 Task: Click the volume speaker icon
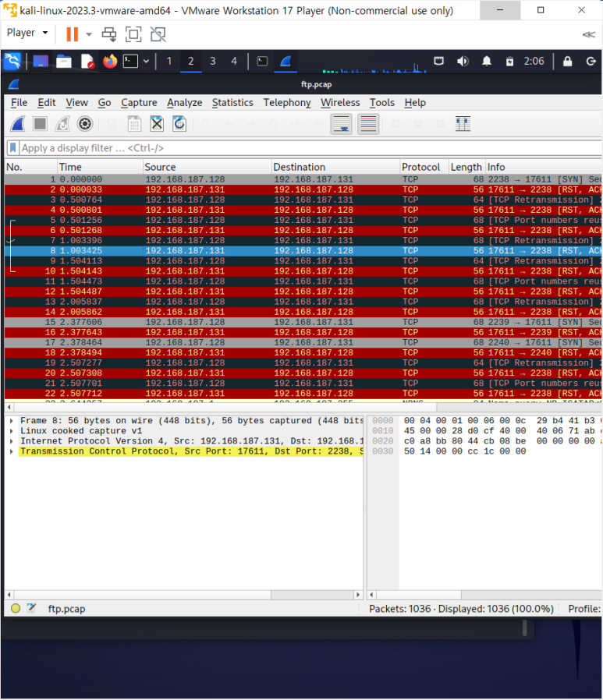(463, 61)
